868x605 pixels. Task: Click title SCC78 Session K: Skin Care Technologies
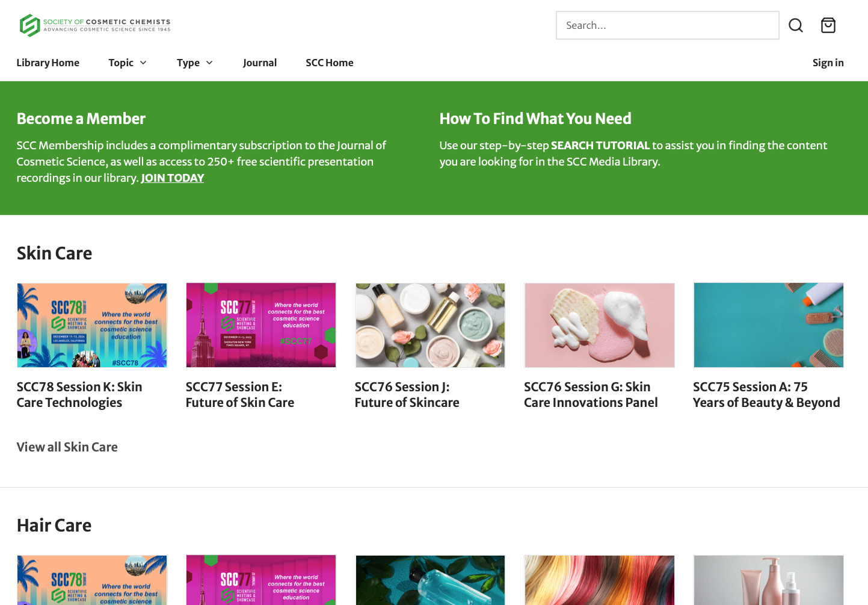[79, 395]
